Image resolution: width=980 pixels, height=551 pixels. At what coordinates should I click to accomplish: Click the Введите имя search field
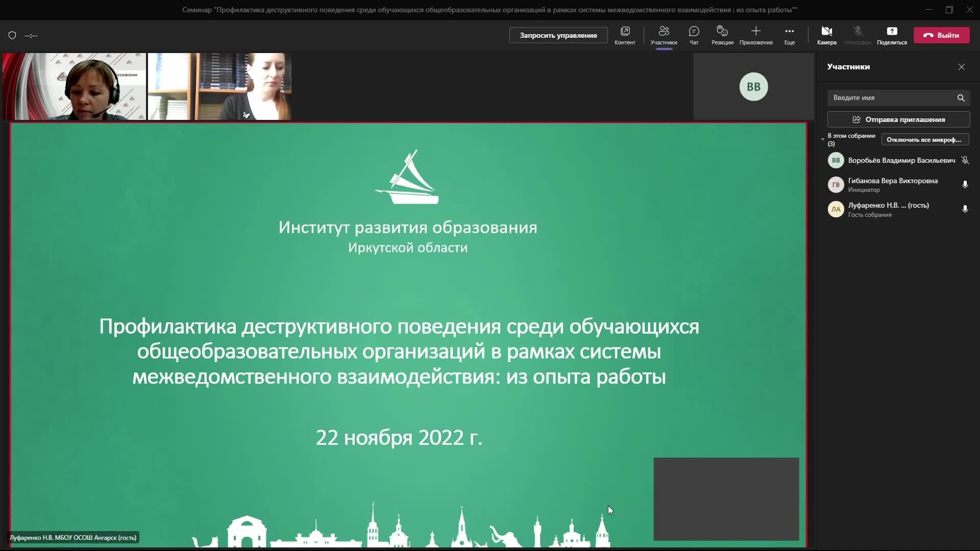[888, 97]
